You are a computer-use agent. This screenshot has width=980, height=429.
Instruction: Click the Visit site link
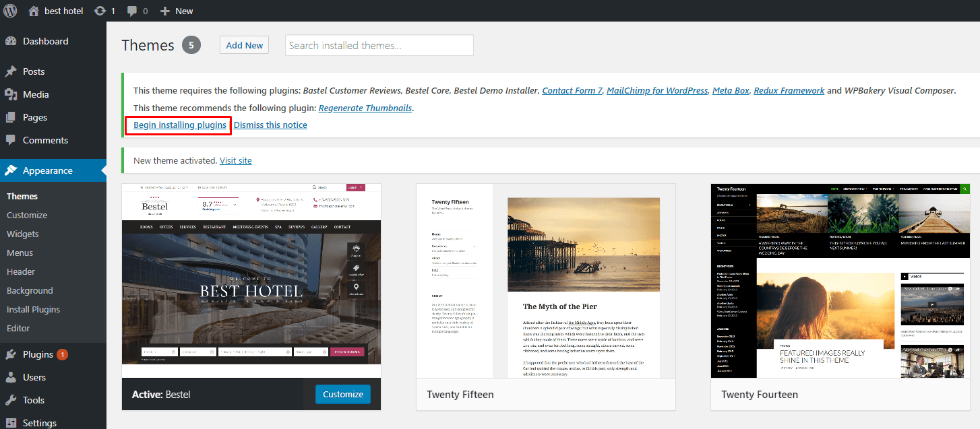pos(235,161)
